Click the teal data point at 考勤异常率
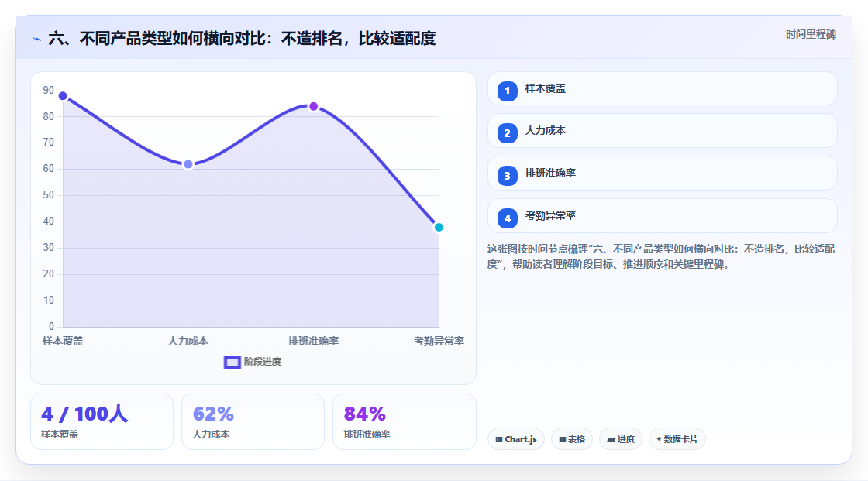Image resolution: width=868 pixels, height=481 pixels. click(x=439, y=228)
